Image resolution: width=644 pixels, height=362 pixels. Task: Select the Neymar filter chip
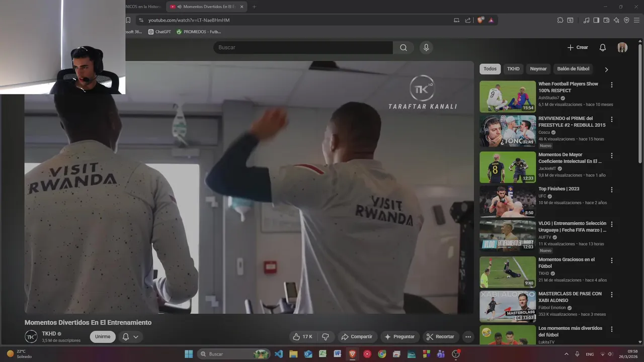click(538, 69)
